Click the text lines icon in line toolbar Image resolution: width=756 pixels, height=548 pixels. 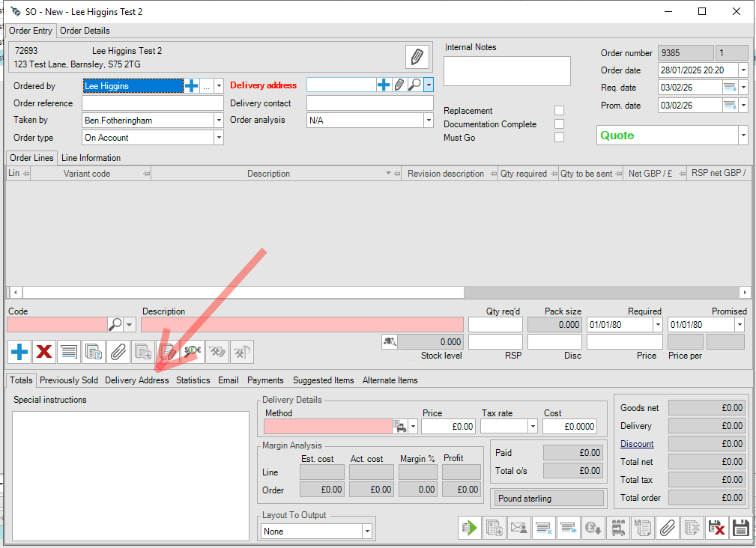click(x=69, y=352)
